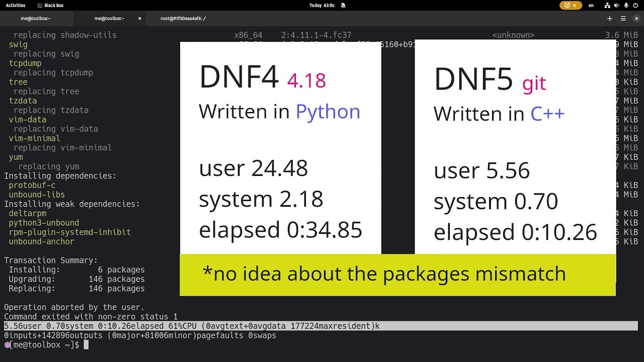Viewport: 644px width, 362px height.
Task: Click the volume speaker icon
Action: coord(617,6)
